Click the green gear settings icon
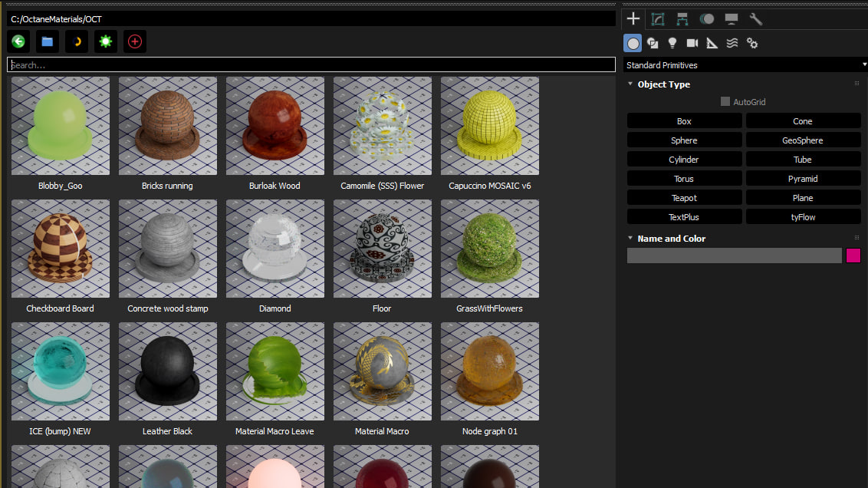The height and width of the screenshot is (488, 868). (106, 41)
